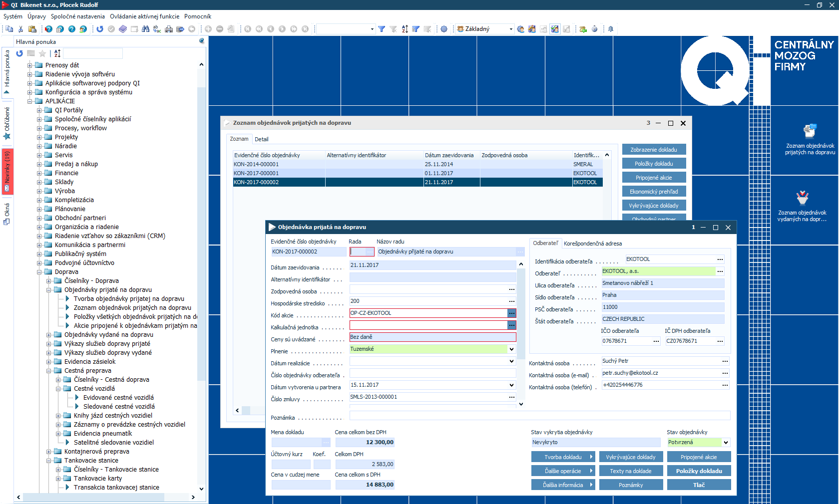Expand the Financie tree node
Image resolution: width=839 pixels, height=504 pixels.
point(39,173)
